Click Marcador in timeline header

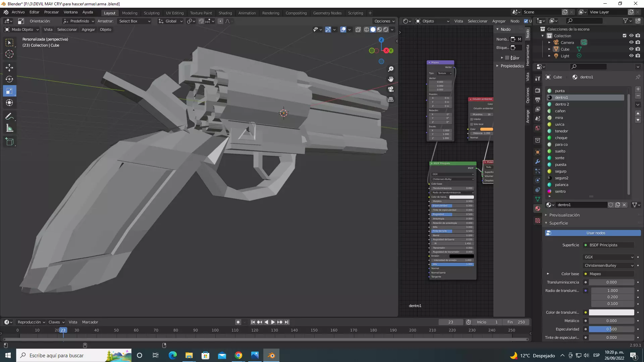click(90, 322)
